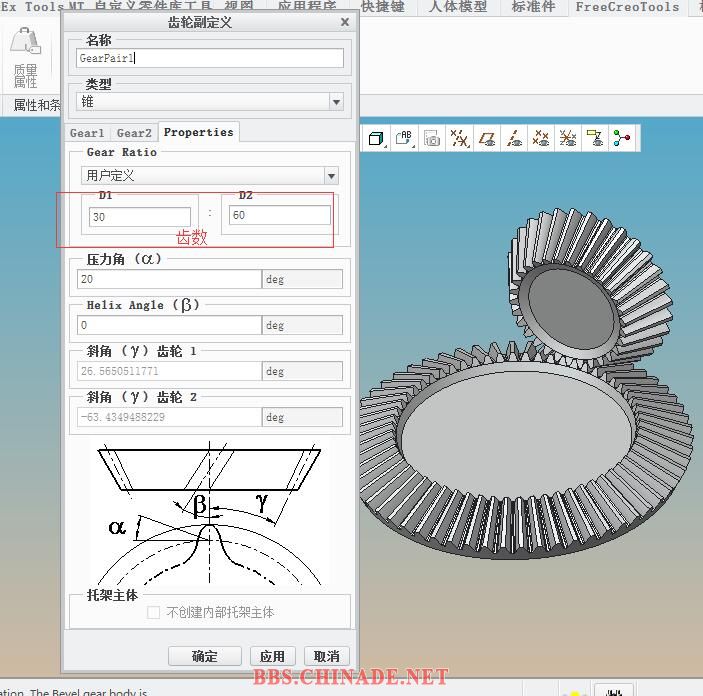This screenshot has width=703, height=696.
Task: Open the 标准件 ribbon tab
Action: pyautogui.click(x=534, y=7)
